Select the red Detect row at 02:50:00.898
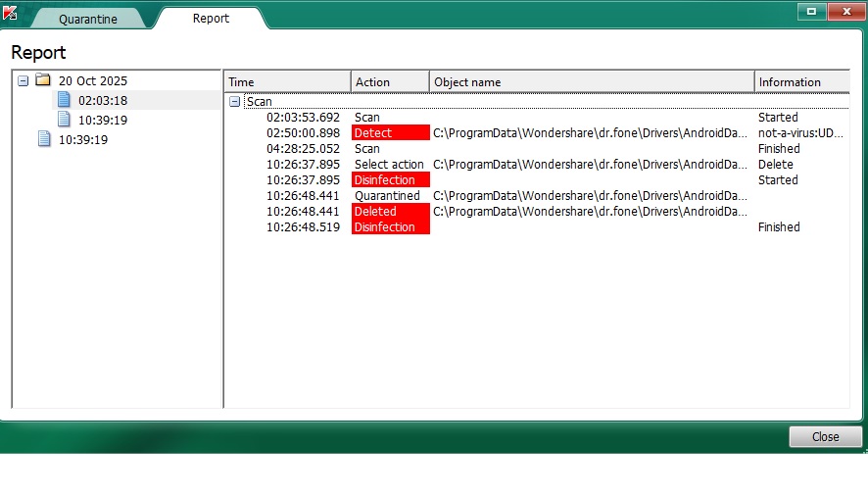The width and height of the screenshot is (868, 498). 390,132
